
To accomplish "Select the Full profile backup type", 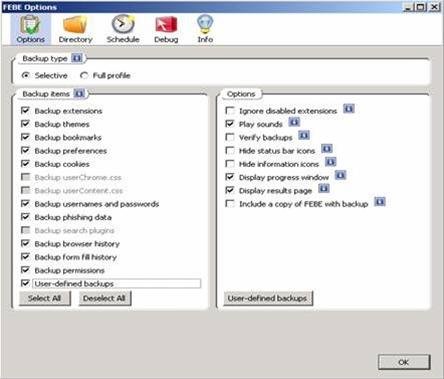I will click(x=84, y=75).
